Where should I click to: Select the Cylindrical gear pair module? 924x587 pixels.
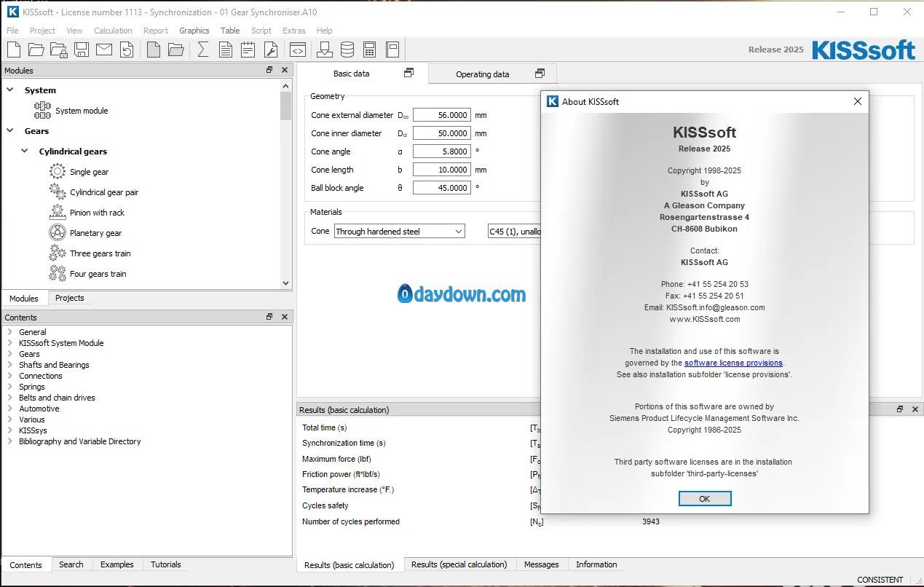pos(103,192)
